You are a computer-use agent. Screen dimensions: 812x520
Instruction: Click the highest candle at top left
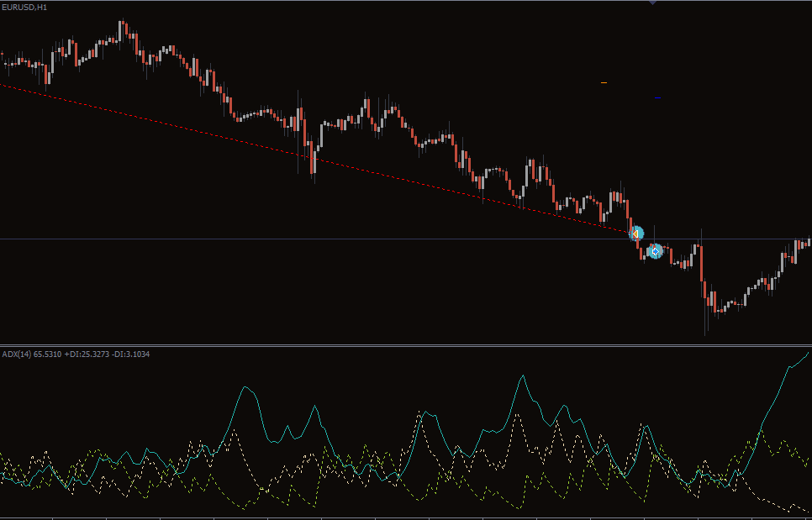pos(122,29)
